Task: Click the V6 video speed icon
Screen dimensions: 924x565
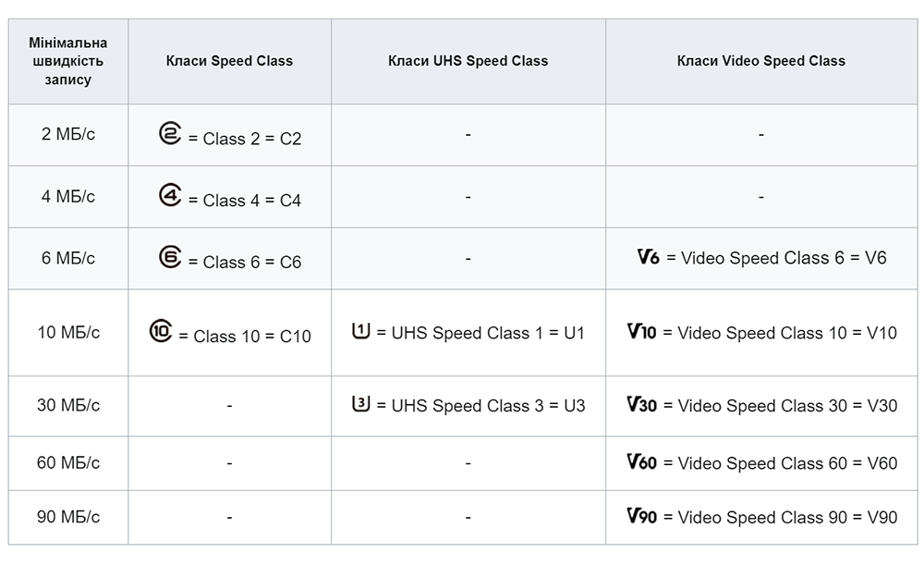Action: [x=649, y=256]
